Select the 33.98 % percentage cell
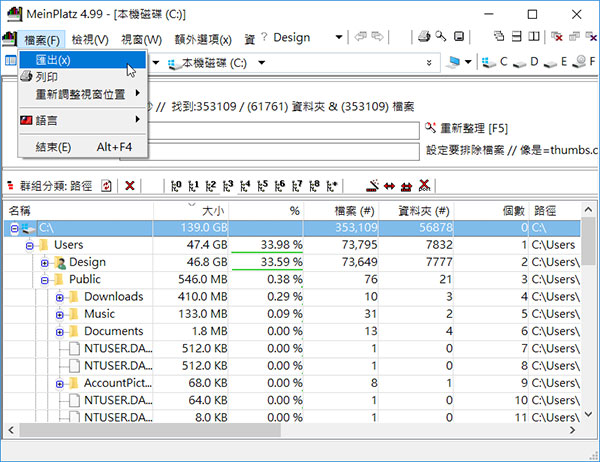This screenshot has width=600, height=462. (x=266, y=245)
